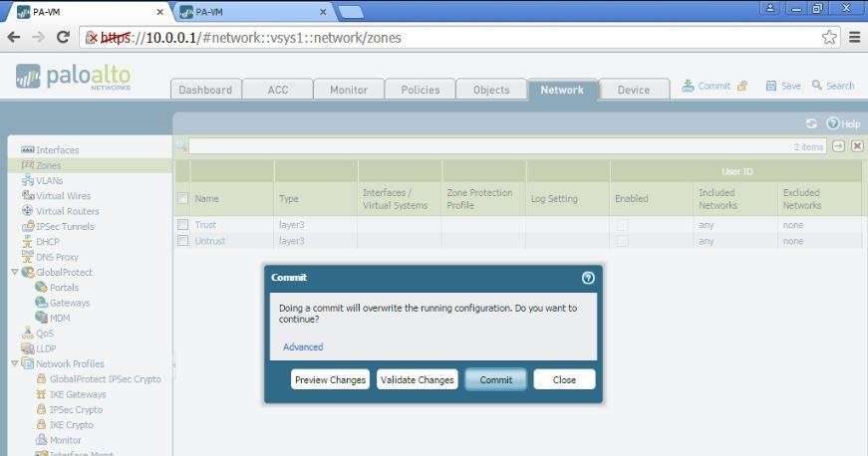Click the refresh icon beside Help

(x=811, y=123)
